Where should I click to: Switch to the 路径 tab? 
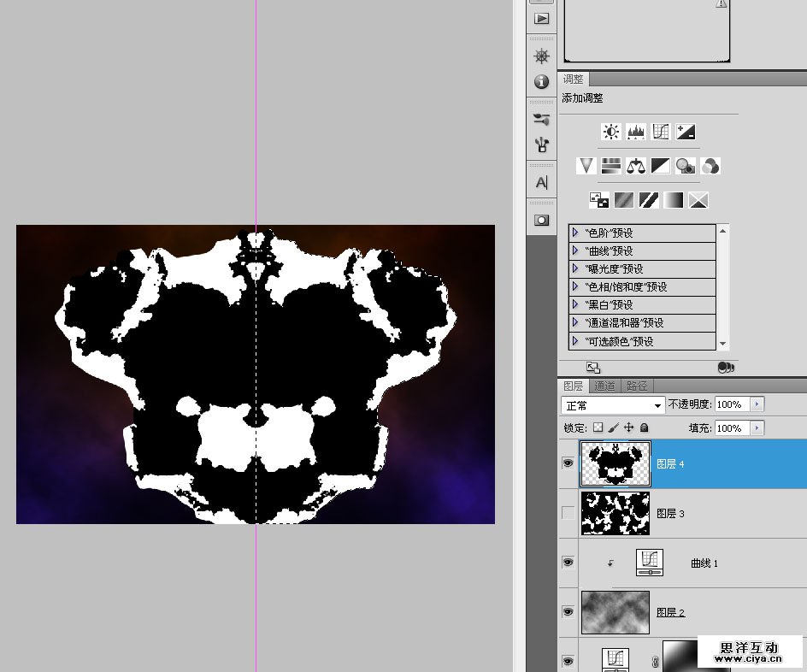click(636, 386)
